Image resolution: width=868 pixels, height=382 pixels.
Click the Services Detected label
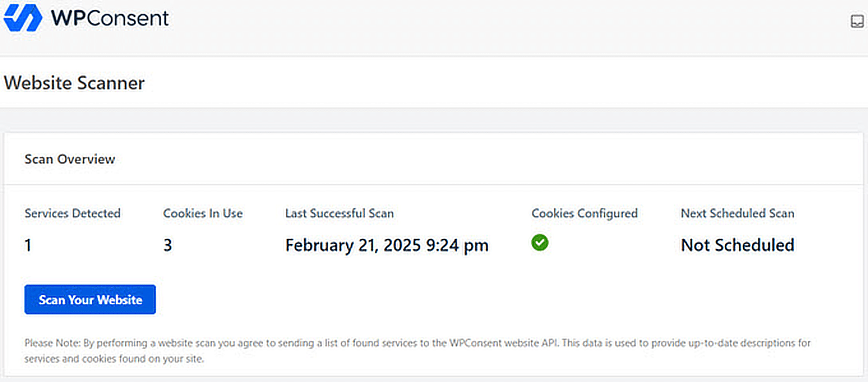tap(72, 213)
